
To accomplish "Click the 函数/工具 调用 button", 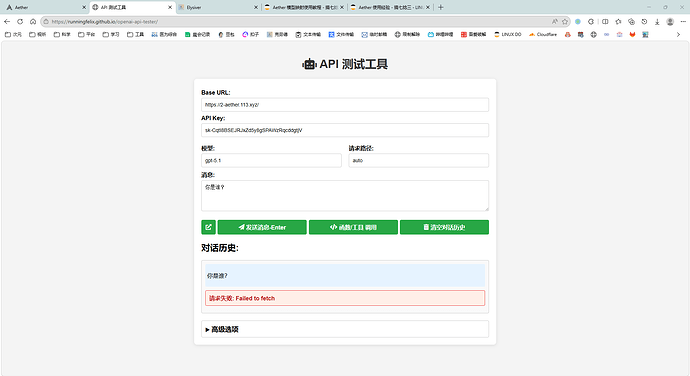I will pos(353,227).
